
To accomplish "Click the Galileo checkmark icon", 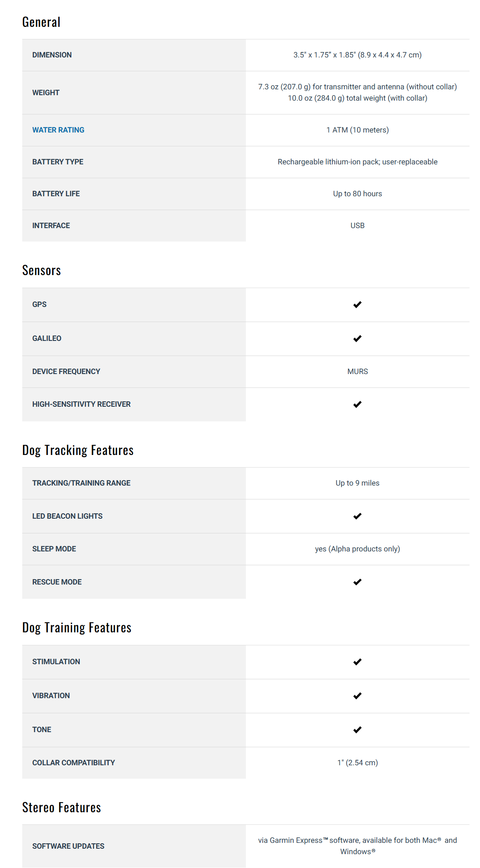I will (357, 338).
